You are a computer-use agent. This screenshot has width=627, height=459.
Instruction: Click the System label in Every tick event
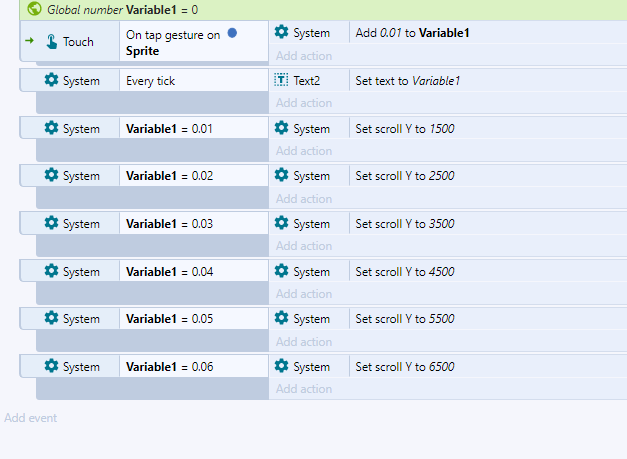pos(81,81)
